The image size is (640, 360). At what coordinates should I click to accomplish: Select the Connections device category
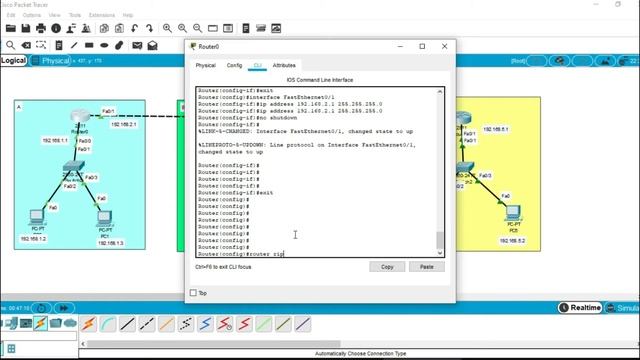[x=40, y=323]
